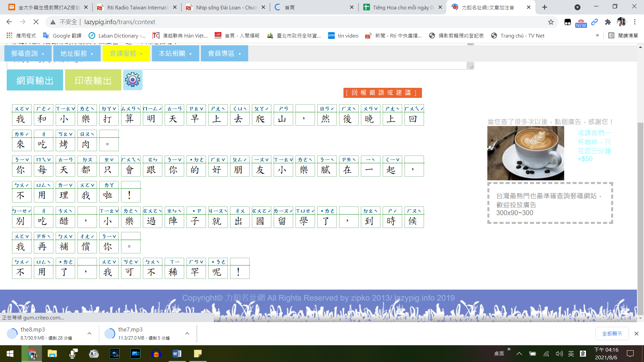Open the 會員專區 menu

[224, 54]
